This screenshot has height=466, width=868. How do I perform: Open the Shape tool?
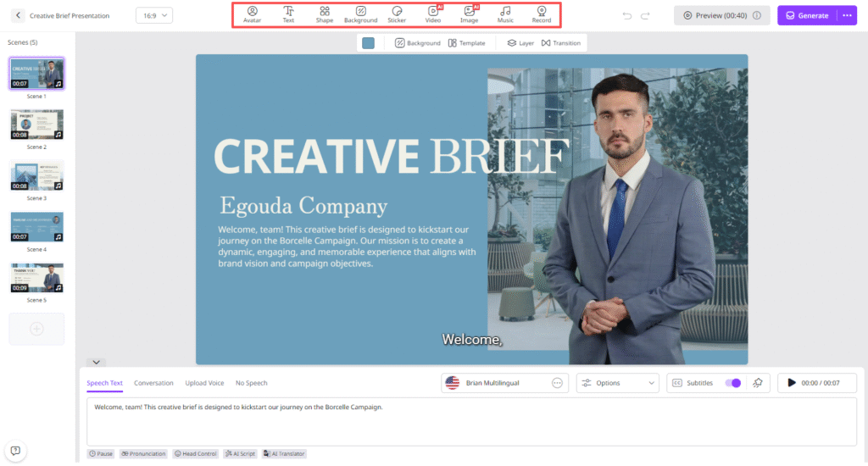(325, 14)
